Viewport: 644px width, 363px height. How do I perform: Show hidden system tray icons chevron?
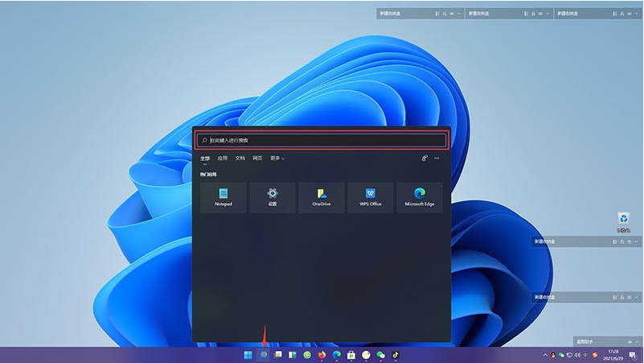pyautogui.click(x=545, y=355)
